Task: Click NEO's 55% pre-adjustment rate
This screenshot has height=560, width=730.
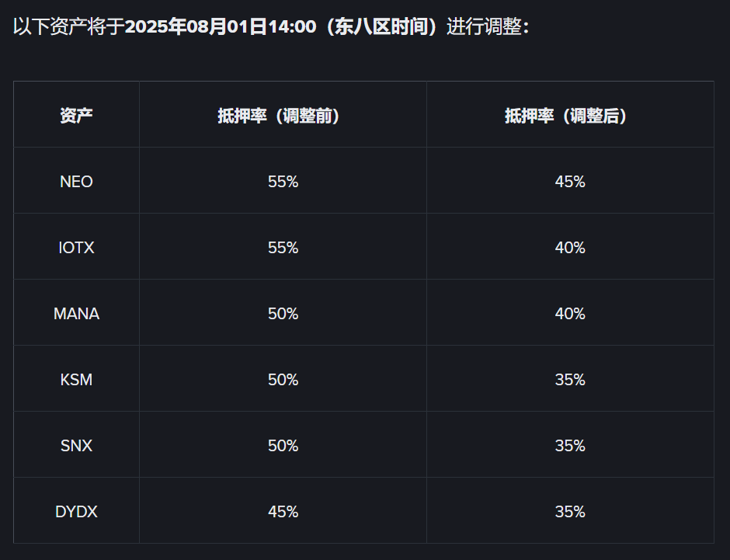Action: coord(283,181)
